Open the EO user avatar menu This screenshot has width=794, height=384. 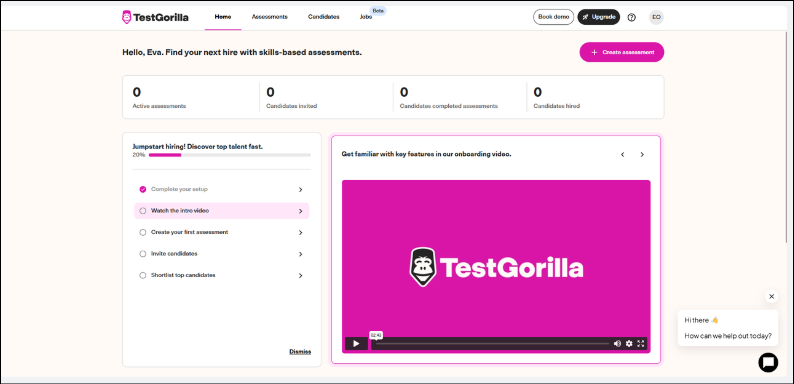(x=656, y=17)
